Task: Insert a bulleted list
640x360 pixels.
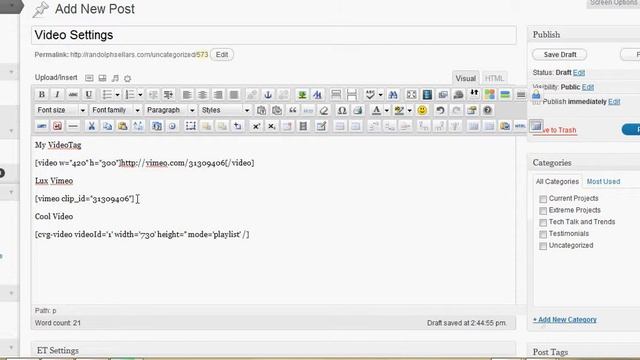Action: click(107, 95)
